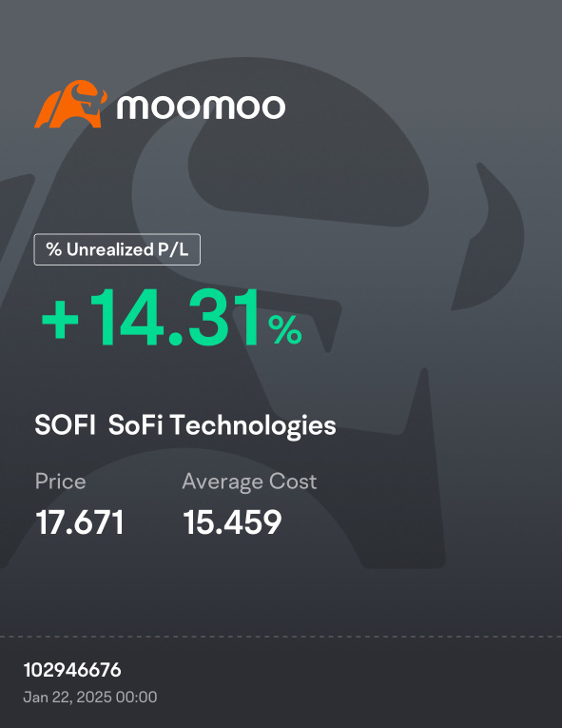Image resolution: width=562 pixels, height=728 pixels.
Task: Click the orange moomoo bull logo icon
Action: (x=70, y=105)
